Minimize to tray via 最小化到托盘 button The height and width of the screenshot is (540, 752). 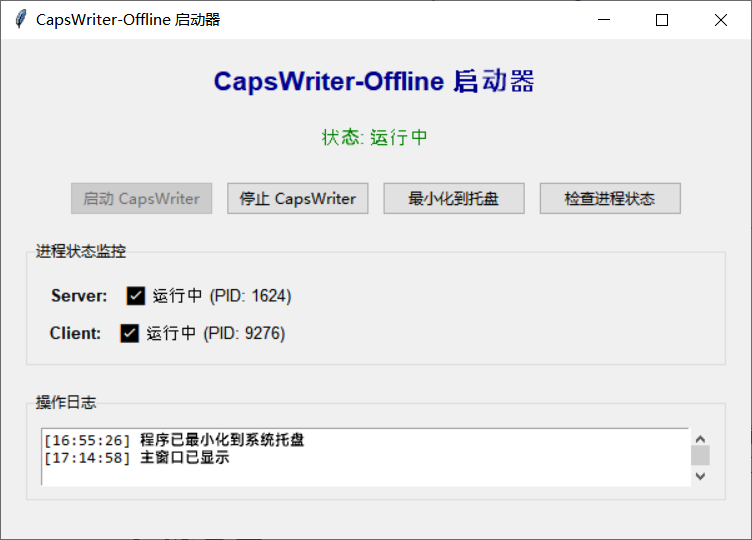click(x=454, y=198)
